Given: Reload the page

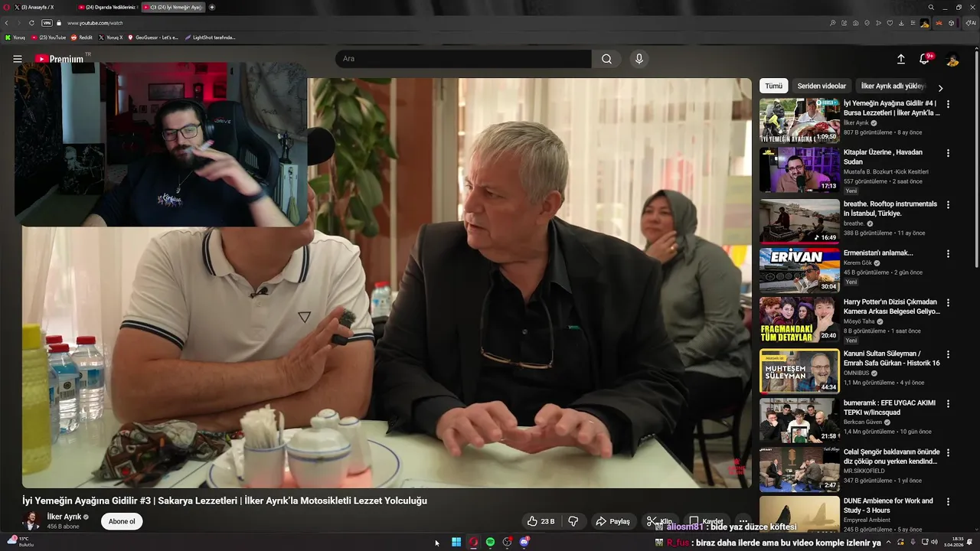Looking at the screenshot, I should pos(30,23).
